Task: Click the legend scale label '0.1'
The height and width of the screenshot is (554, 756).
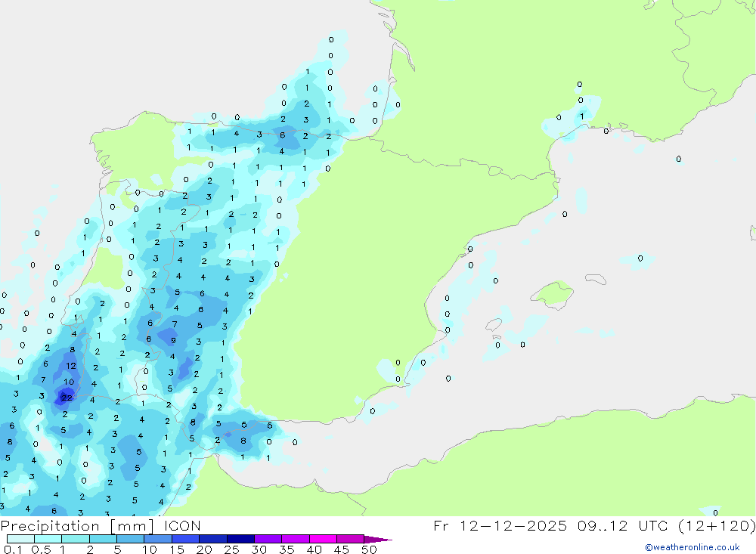Action: click(x=13, y=549)
